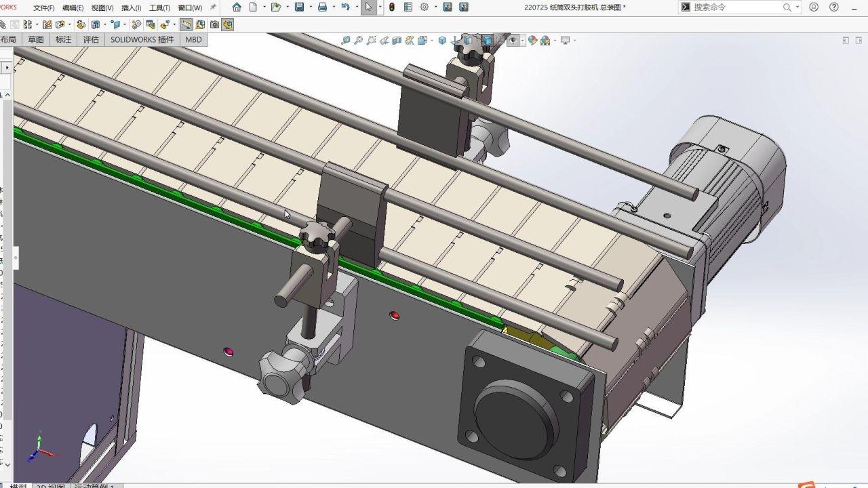
Task: Click the Rebuild traffic light icon
Action: [392, 7]
